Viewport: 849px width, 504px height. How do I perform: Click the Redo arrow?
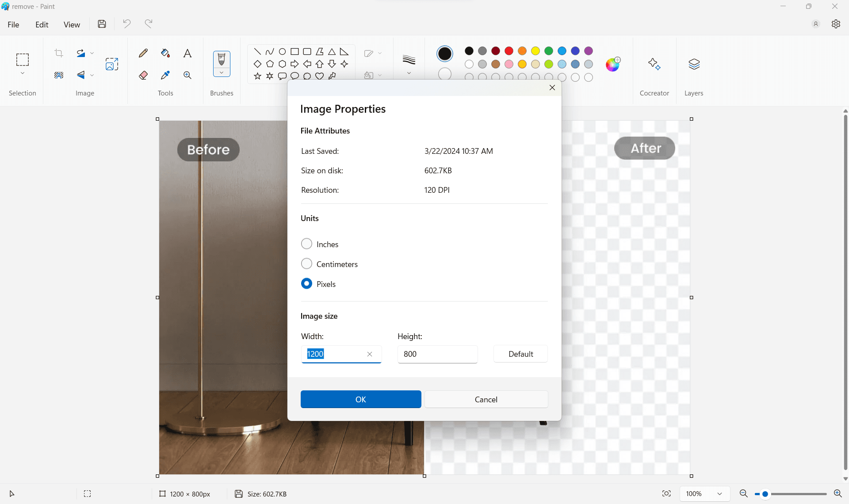149,24
